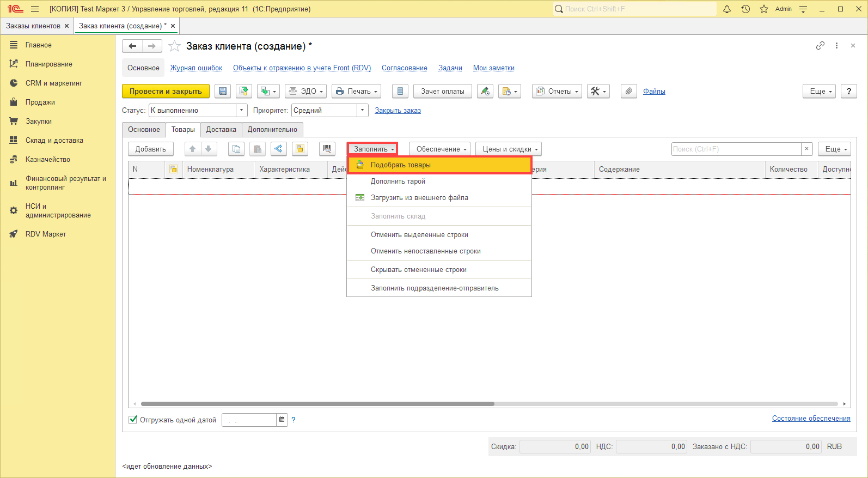Open 'Состояние обеспечения' link
This screenshot has width=868, height=478.
click(x=811, y=419)
